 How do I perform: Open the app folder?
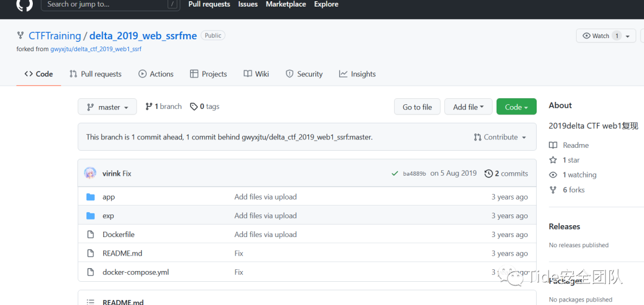point(109,197)
